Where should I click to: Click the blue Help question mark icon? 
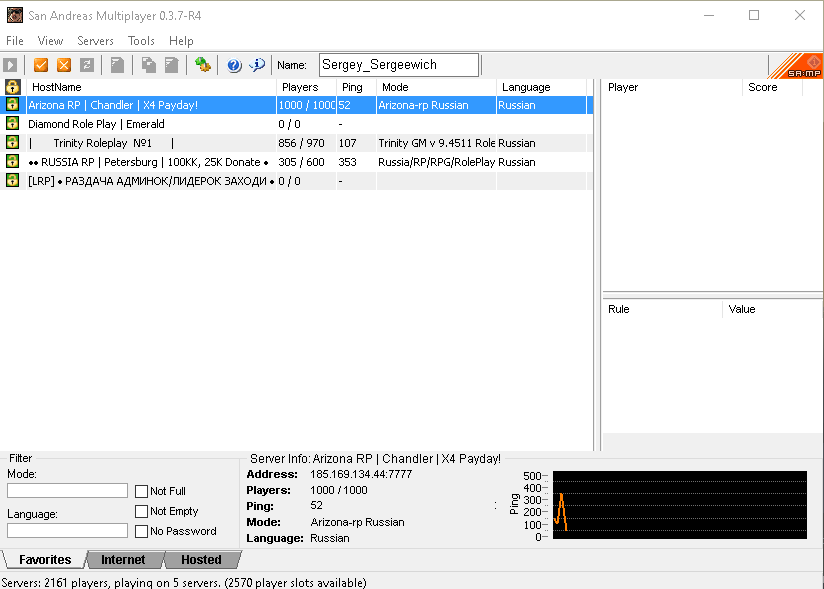click(x=234, y=65)
